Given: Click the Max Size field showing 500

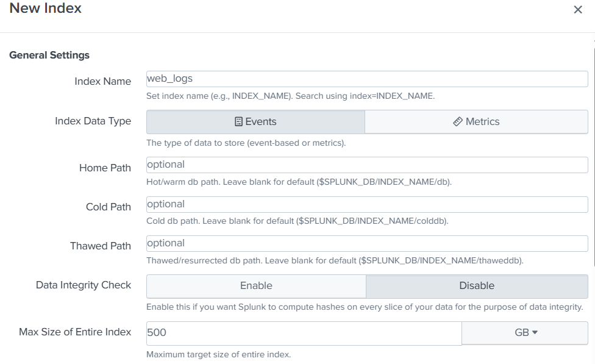Looking at the screenshot, I should point(304,334).
